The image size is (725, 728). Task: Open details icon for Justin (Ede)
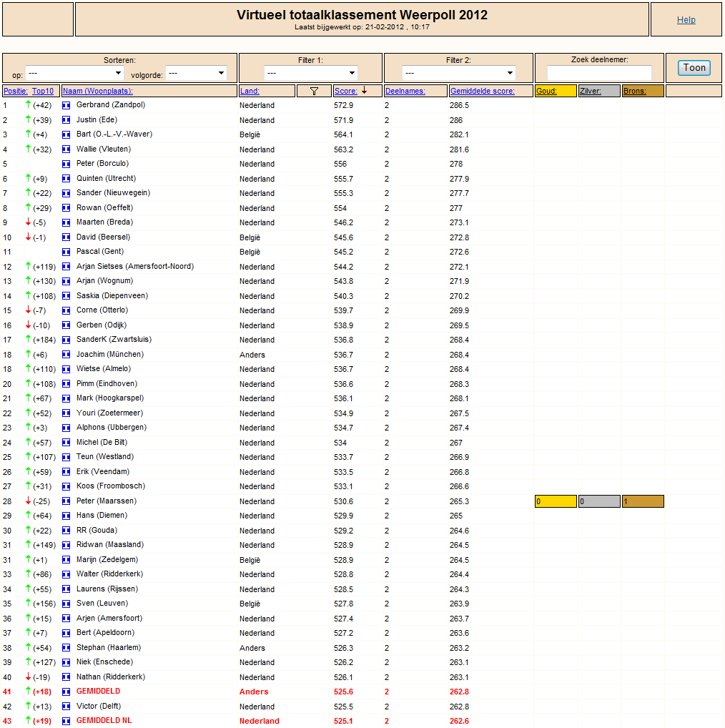(x=66, y=120)
